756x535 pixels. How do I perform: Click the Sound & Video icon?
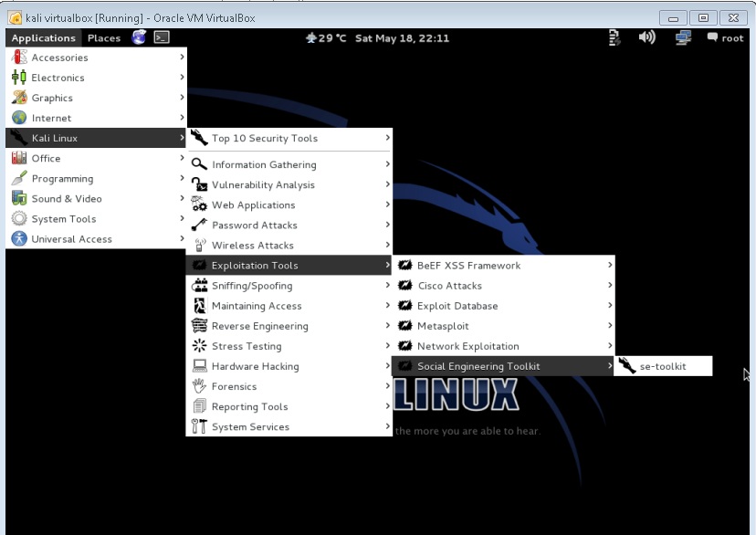click(19, 199)
